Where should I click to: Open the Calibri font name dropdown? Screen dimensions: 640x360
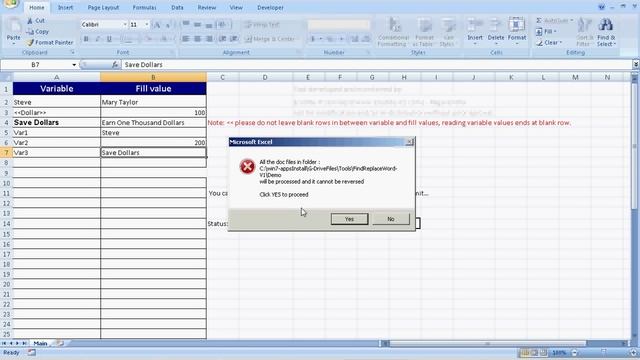coord(125,24)
